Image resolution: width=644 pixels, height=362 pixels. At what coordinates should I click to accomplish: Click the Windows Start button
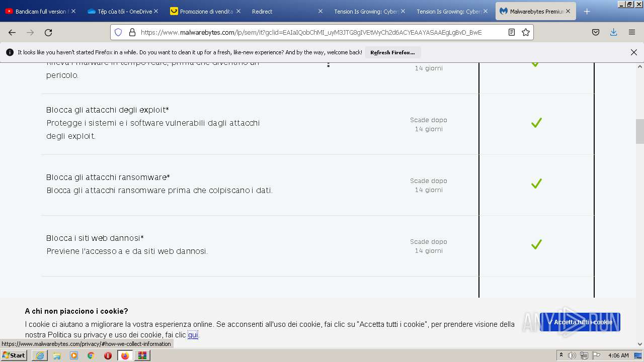pos(14,355)
